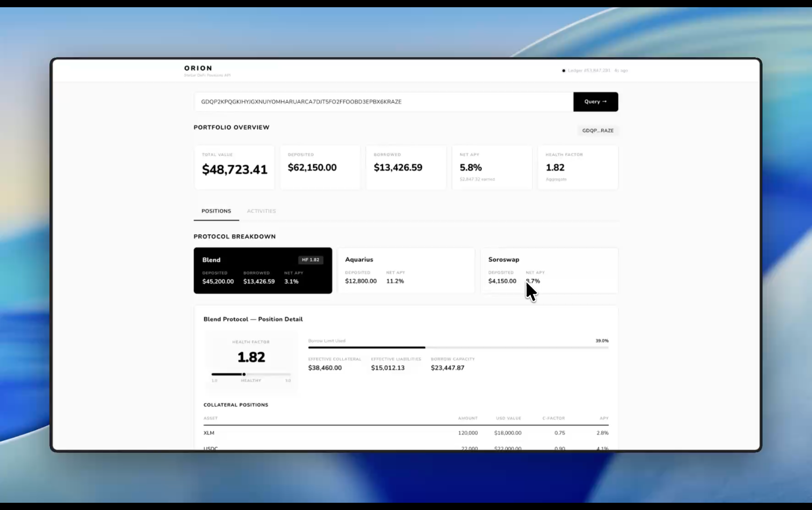Click the Deposited $62,150.00 card
Screen dimensions: 812x510
pos(320,167)
